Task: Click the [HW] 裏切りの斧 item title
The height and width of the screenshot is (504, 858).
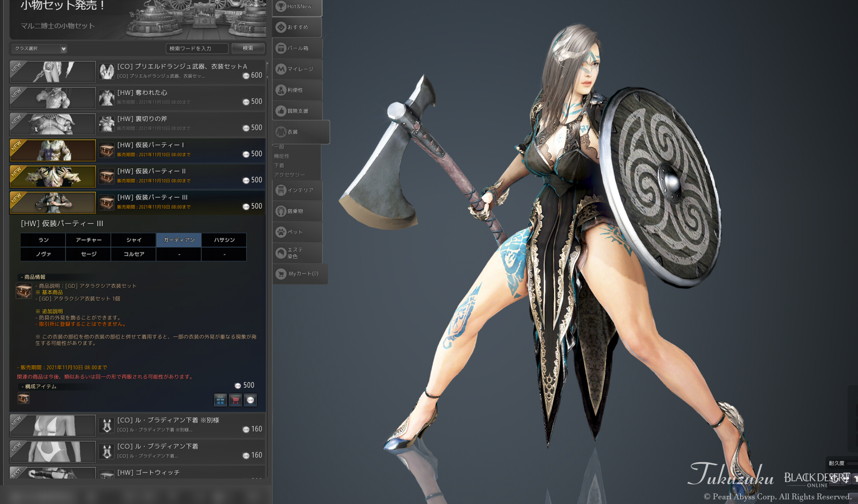Action: (x=142, y=119)
